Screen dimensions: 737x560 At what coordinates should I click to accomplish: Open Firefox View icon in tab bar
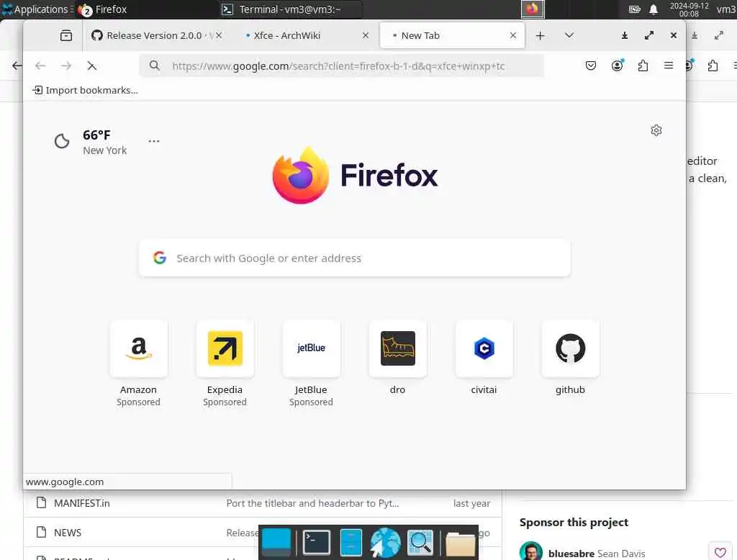coord(66,35)
